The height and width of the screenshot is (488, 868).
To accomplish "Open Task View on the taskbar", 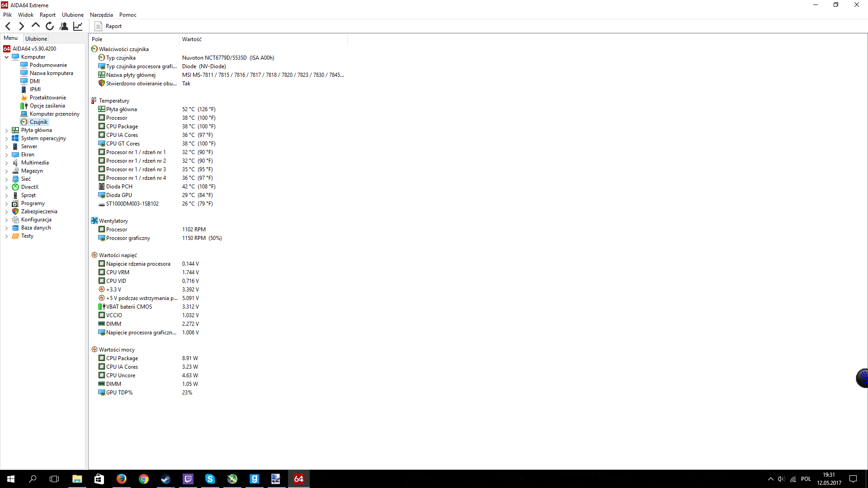I will [54, 479].
